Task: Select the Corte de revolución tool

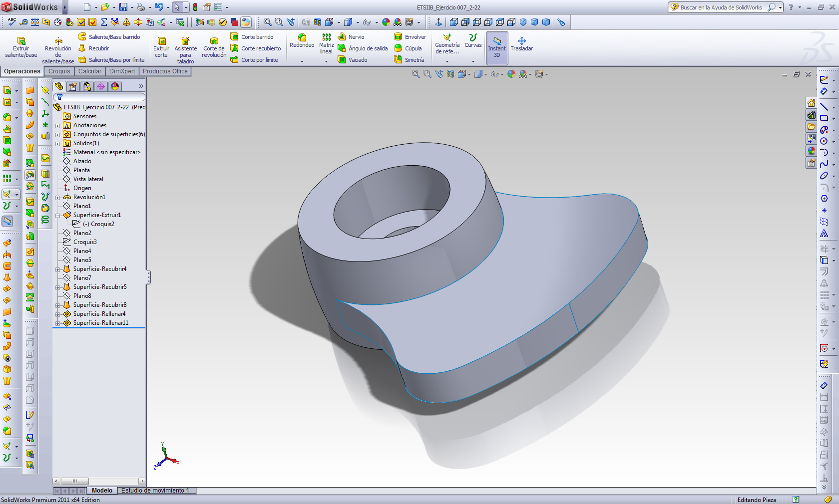Action: (214, 47)
